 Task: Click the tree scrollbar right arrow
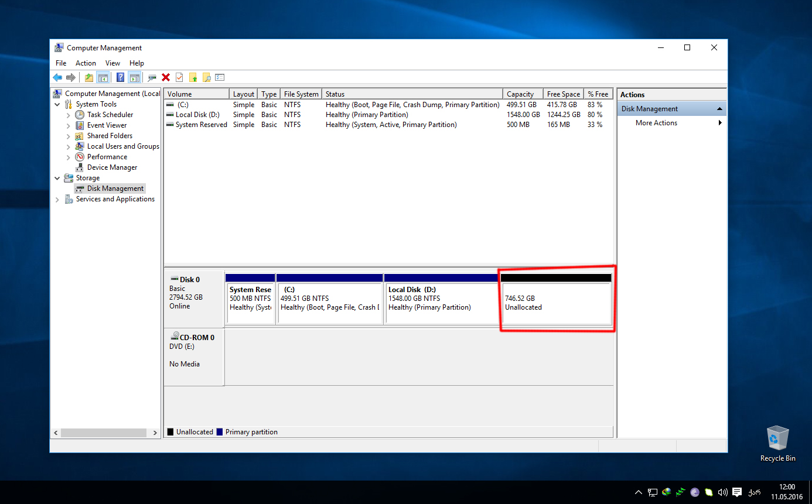click(x=155, y=433)
